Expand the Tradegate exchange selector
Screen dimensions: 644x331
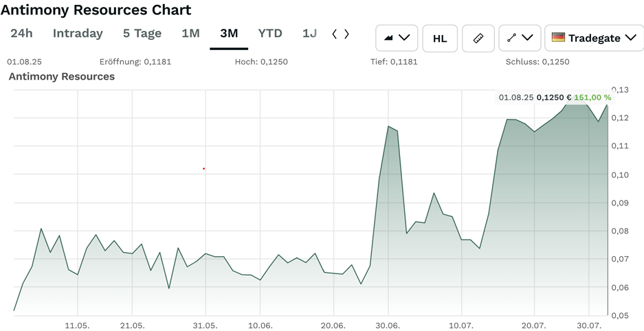click(594, 38)
